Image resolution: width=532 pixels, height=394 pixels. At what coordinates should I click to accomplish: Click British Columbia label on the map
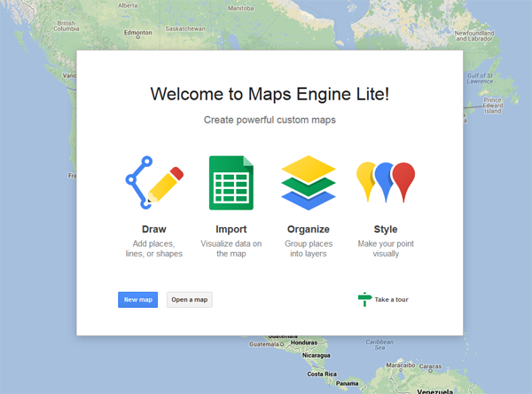[66, 26]
